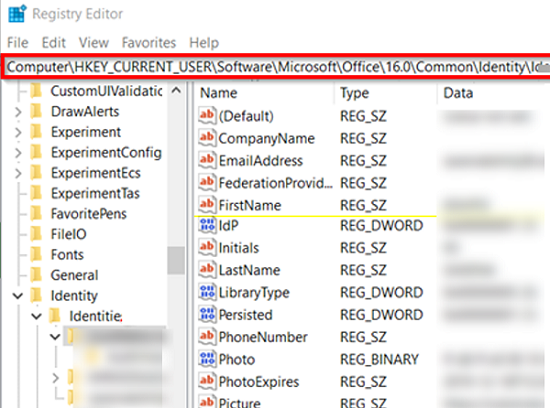Click the FirstName string value icon
Screen dimensions: 550x408
click(207, 205)
